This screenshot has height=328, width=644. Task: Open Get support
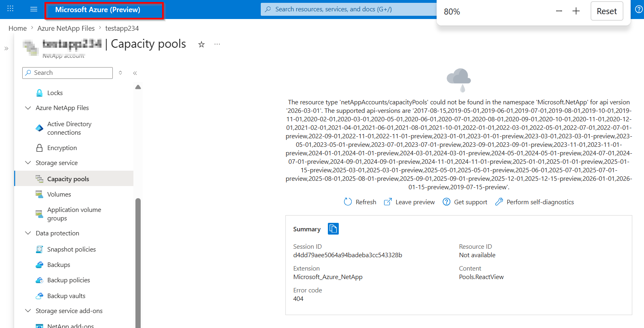pos(465,202)
